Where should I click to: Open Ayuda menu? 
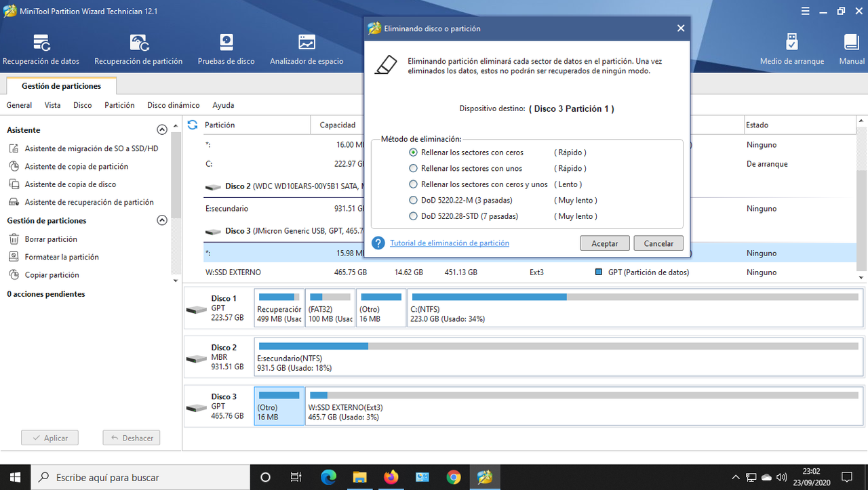pos(223,105)
